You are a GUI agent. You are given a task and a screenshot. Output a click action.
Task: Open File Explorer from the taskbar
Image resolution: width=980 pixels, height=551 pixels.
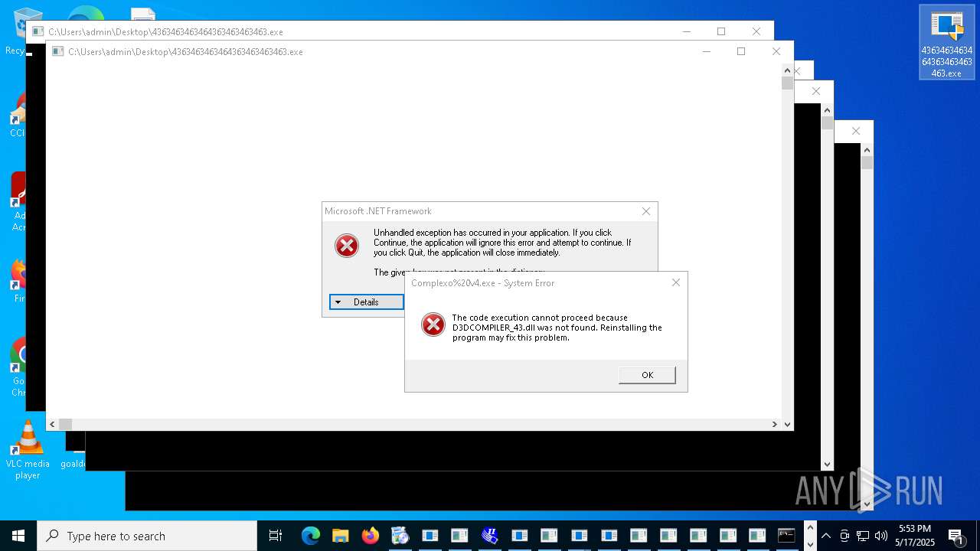340,536
